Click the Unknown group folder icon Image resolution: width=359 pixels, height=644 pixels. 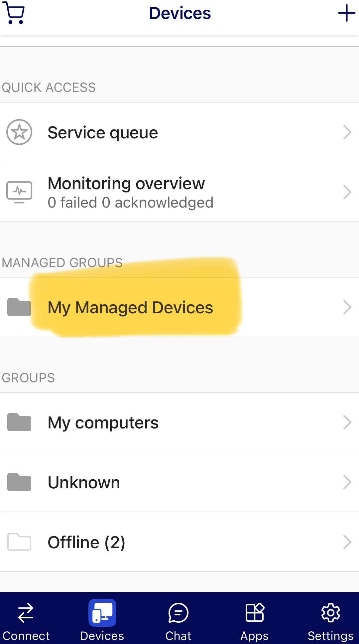click(x=19, y=482)
